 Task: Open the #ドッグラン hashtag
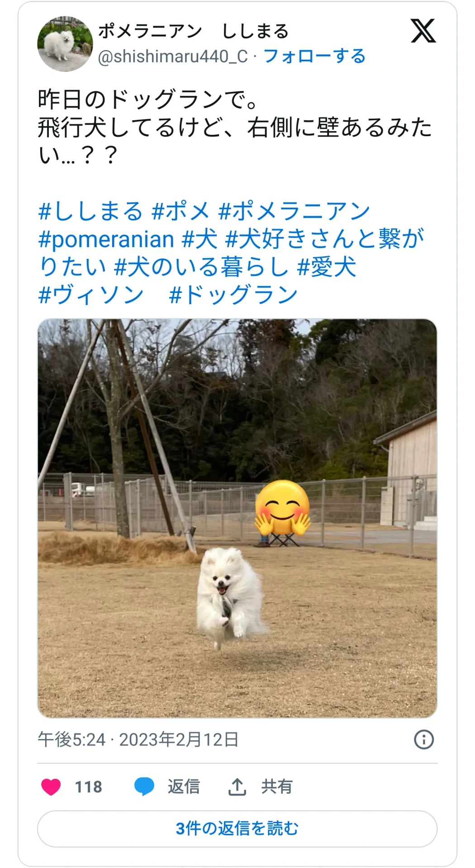(233, 295)
